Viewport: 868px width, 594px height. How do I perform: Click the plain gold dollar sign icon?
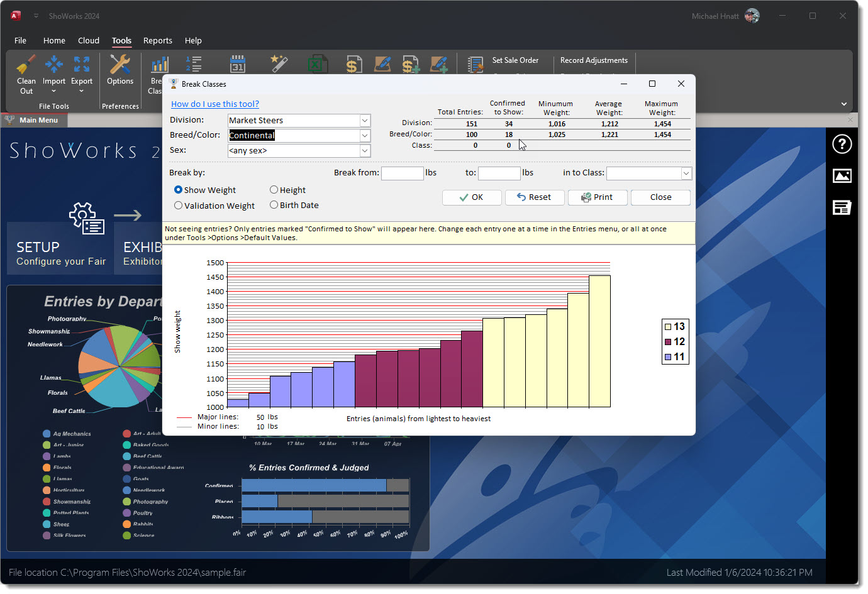(x=353, y=64)
